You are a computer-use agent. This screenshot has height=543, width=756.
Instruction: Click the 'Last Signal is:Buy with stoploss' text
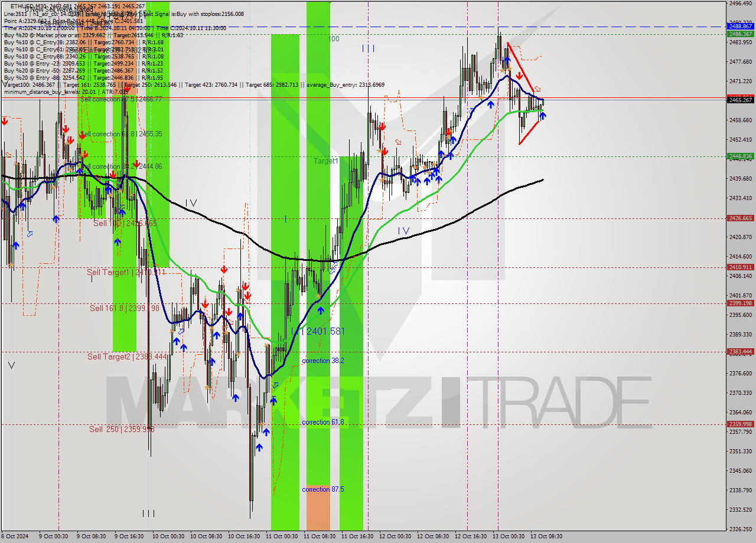coord(194,14)
